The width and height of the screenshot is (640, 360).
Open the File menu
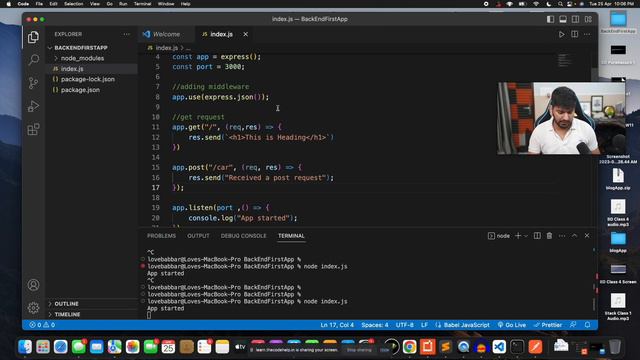pos(39,4)
